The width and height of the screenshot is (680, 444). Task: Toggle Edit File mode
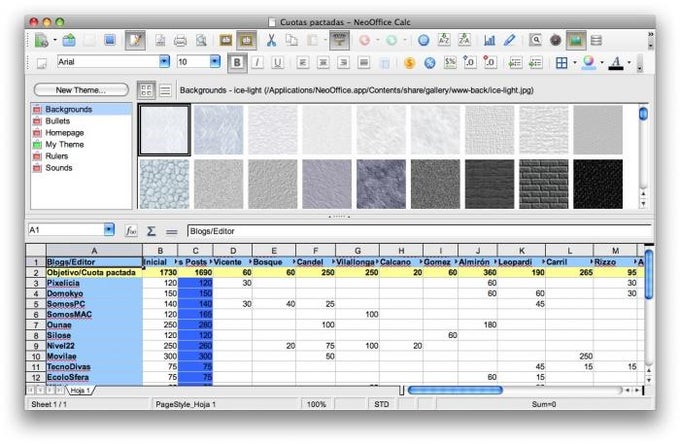pyautogui.click(x=135, y=40)
